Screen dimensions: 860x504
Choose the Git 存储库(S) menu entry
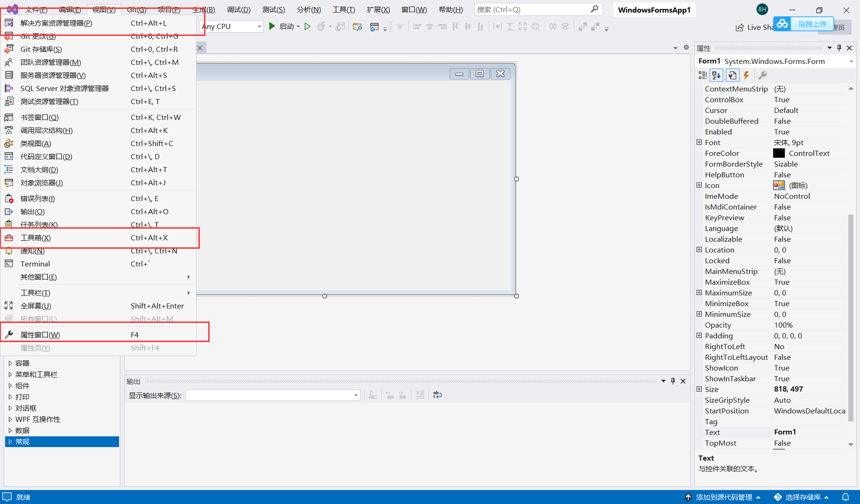(x=98, y=49)
